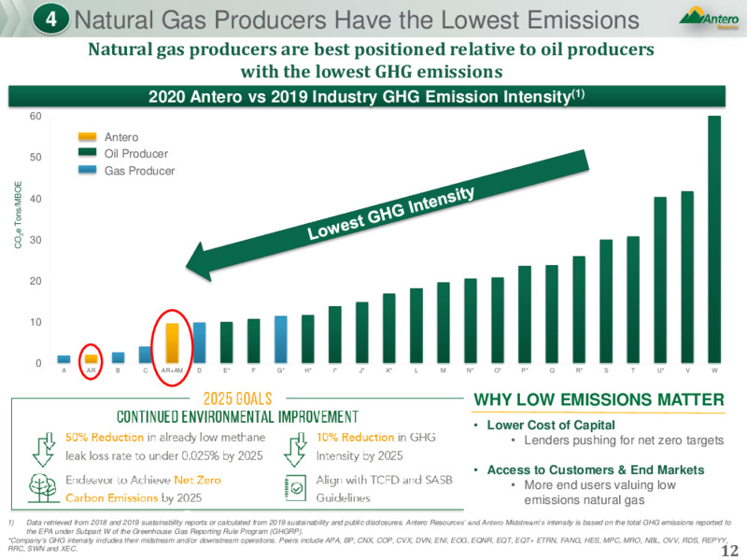This screenshot has height=560, width=747.
Task: Click the green bar labeled M
Action: tap(443, 323)
